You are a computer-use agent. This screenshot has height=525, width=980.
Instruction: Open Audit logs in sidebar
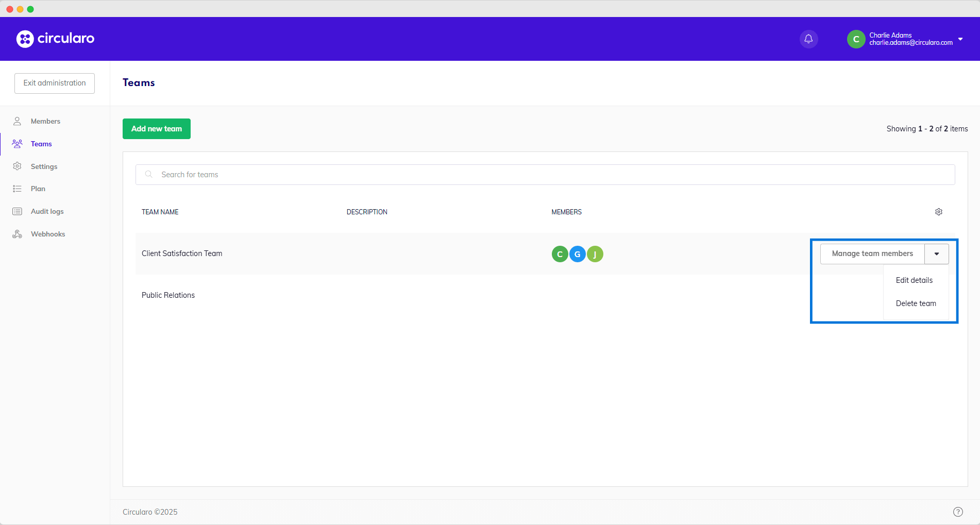[47, 212]
